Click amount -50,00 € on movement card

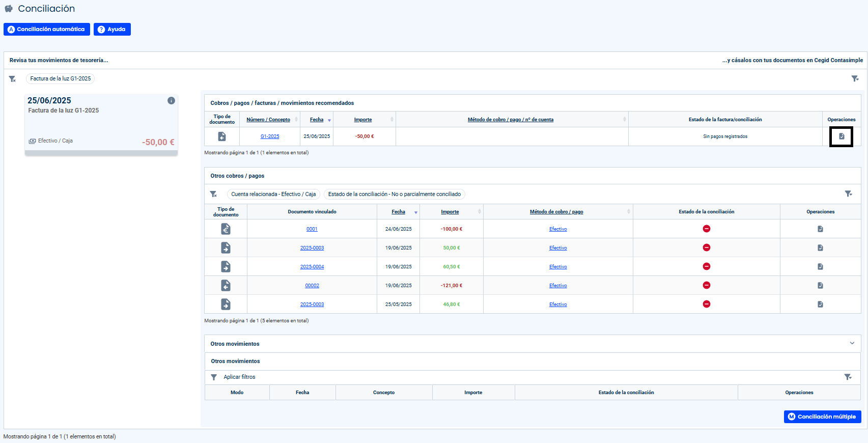point(158,143)
